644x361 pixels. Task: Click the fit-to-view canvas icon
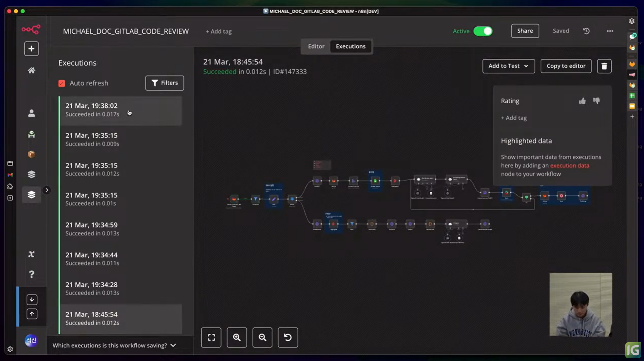pyautogui.click(x=211, y=338)
